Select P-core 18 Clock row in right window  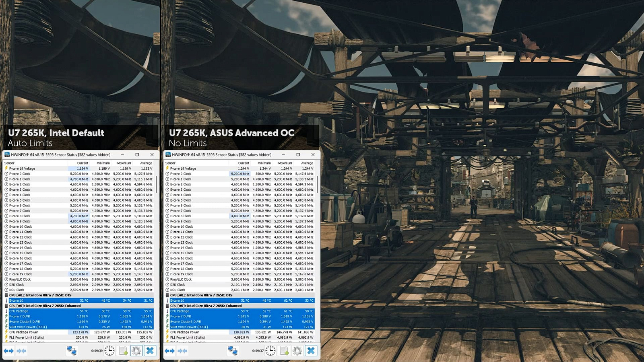[239, 269]
